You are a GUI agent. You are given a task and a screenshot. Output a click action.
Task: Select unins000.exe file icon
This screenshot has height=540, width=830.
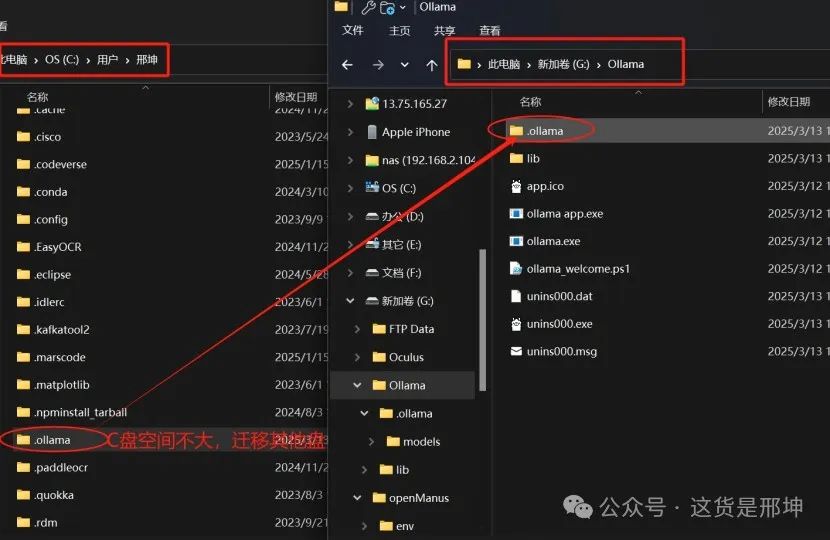[516, 323]
